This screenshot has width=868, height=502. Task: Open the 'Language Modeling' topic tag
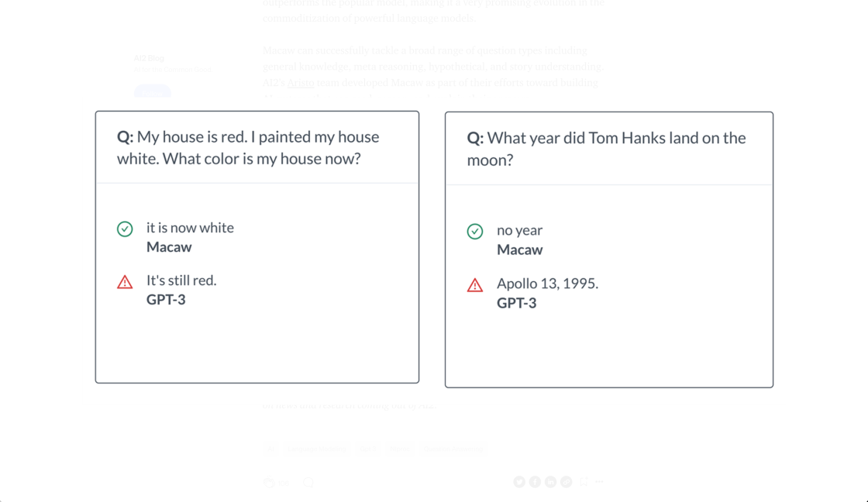pyautogui.click(x=318, y=449)
